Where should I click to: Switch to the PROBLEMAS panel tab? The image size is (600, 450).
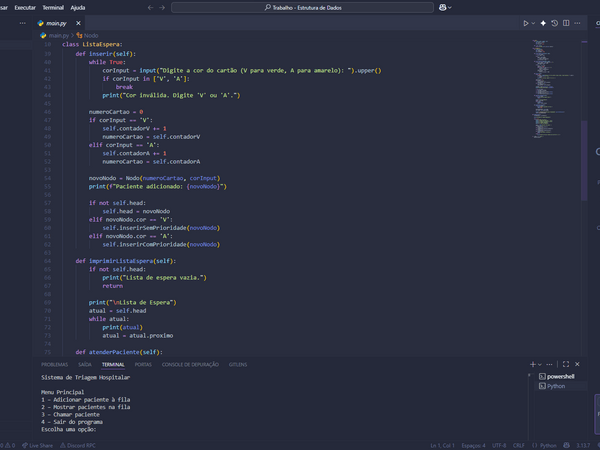[55, 365]
